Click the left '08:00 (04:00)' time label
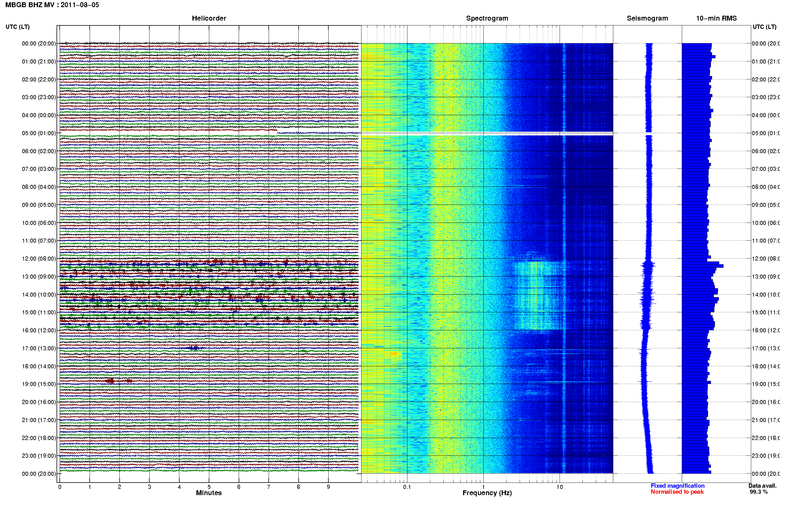Screen dimensions: 812x508 click(39, 187)
